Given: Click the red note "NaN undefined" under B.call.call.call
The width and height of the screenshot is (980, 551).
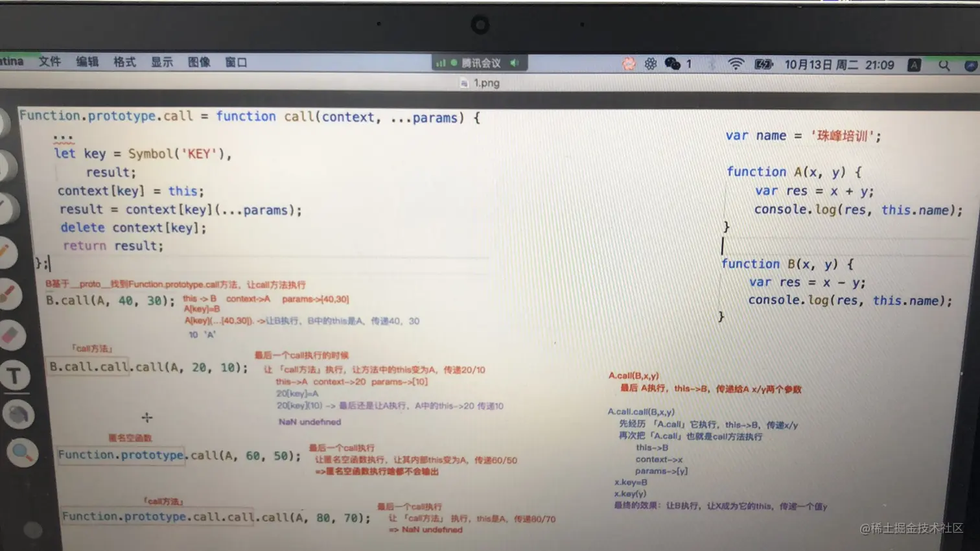Looking at the screenshot, I should click(x=310, y=421).
